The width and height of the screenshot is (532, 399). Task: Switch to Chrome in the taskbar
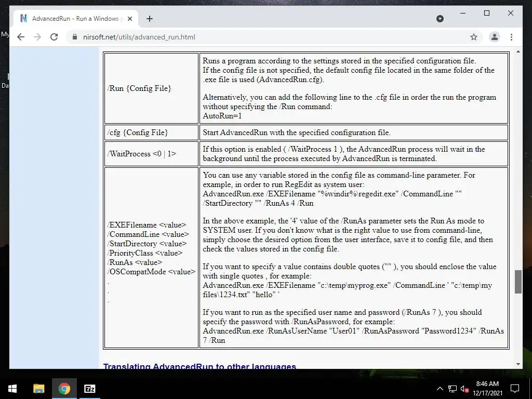[x=64, y=389]
